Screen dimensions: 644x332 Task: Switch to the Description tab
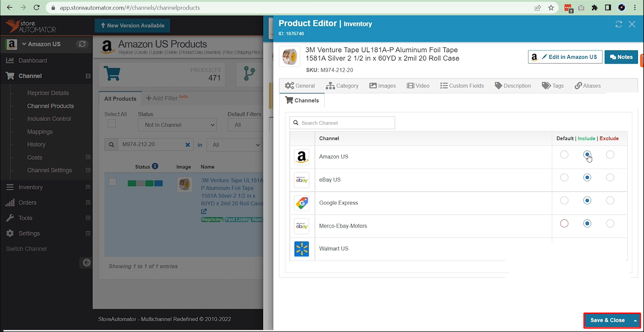click(x=513, y=86)
